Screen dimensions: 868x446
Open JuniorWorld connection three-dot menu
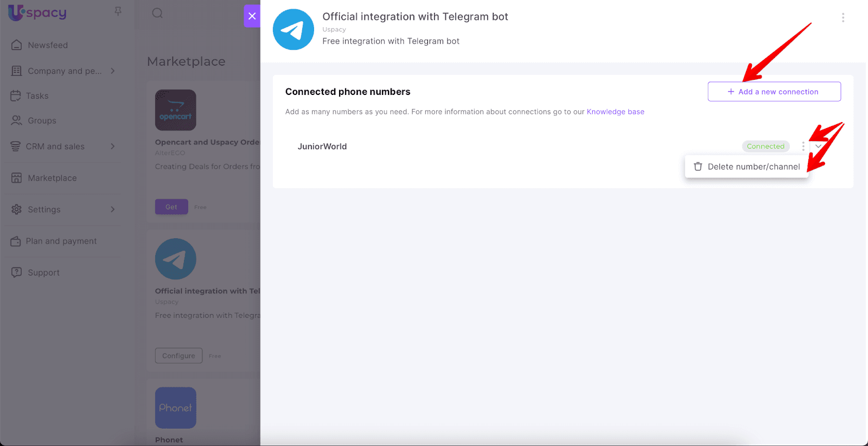pos(803,146)
